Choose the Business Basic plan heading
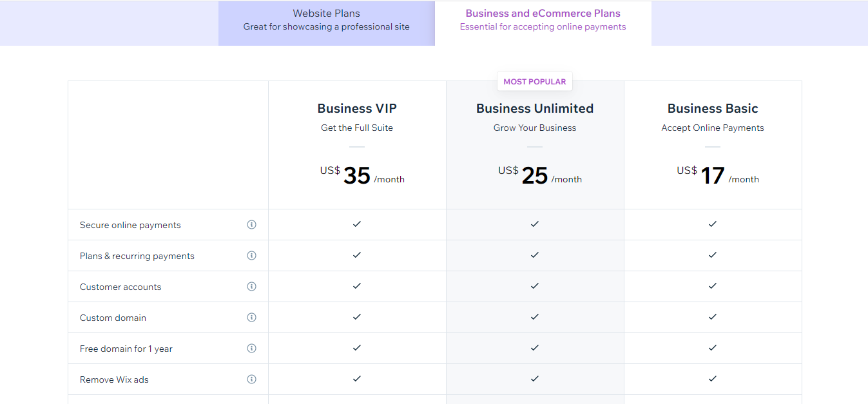The width and height of the screenshot is (868, 404). click(713, 108)
